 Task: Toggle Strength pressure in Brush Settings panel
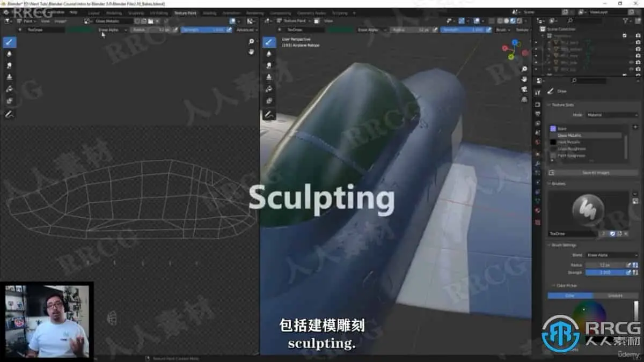click(x=628, y=272)
